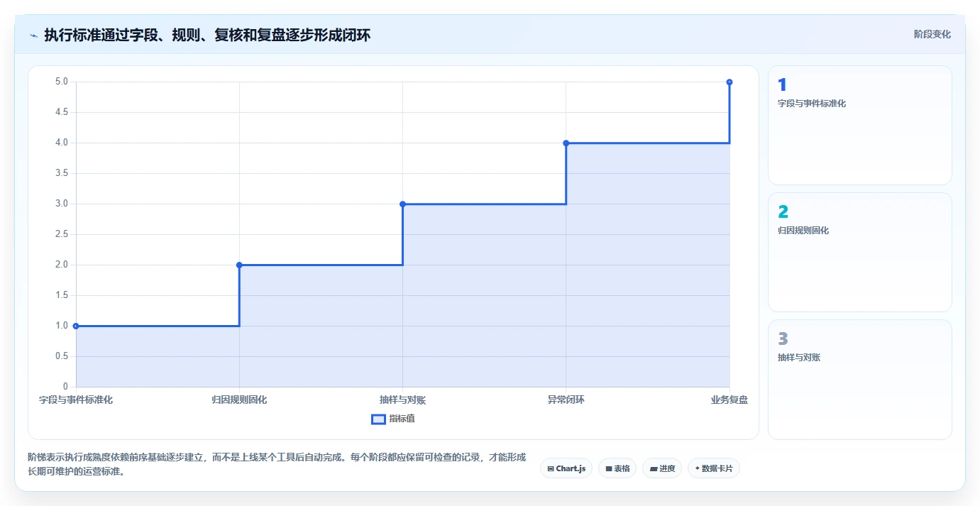This screenshot has width=980, height=506.
Task: Open card 2 归因规则固化
Action: 859,252
